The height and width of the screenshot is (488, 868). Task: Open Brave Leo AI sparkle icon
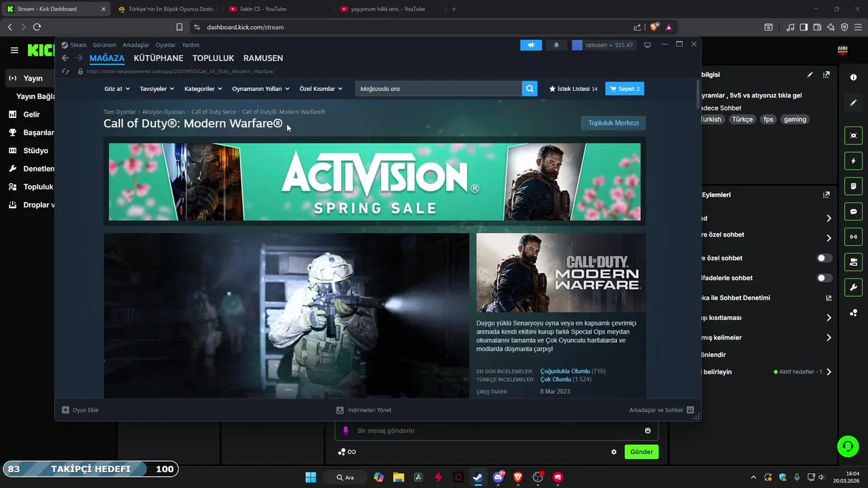pos(831,27)
